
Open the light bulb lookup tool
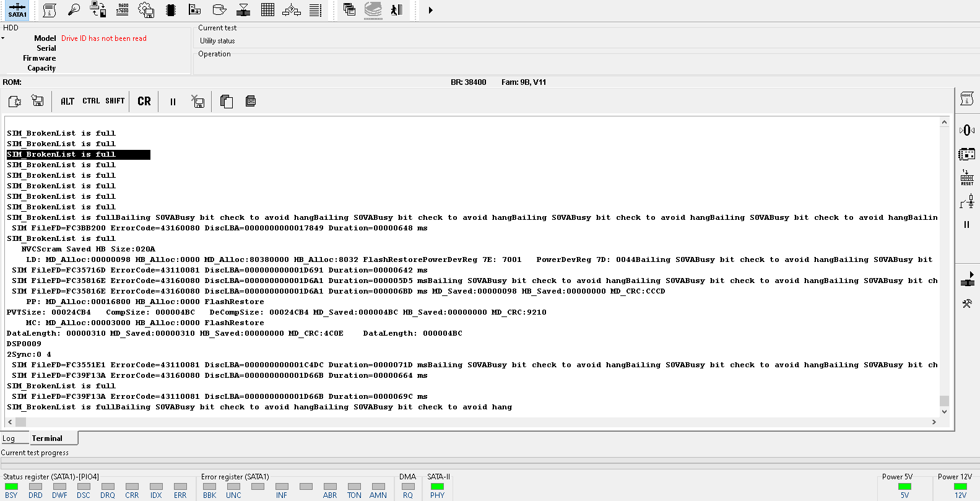[74, 9]
